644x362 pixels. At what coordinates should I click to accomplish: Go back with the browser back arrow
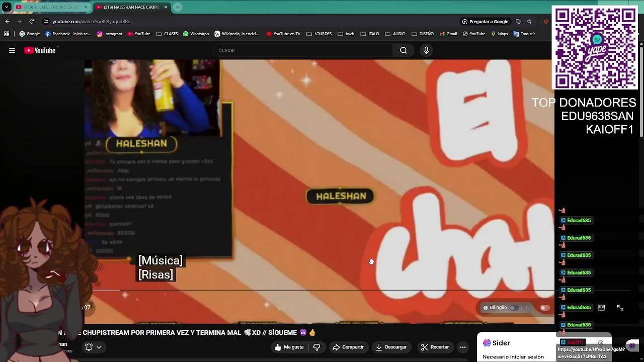(x=7, y=22)
